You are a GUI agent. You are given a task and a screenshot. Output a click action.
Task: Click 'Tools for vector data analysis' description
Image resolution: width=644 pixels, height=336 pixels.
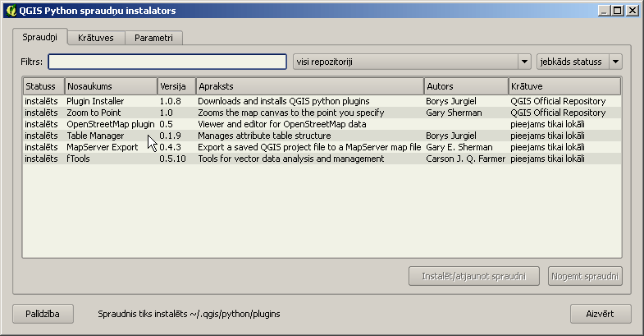tap(290, 159)
